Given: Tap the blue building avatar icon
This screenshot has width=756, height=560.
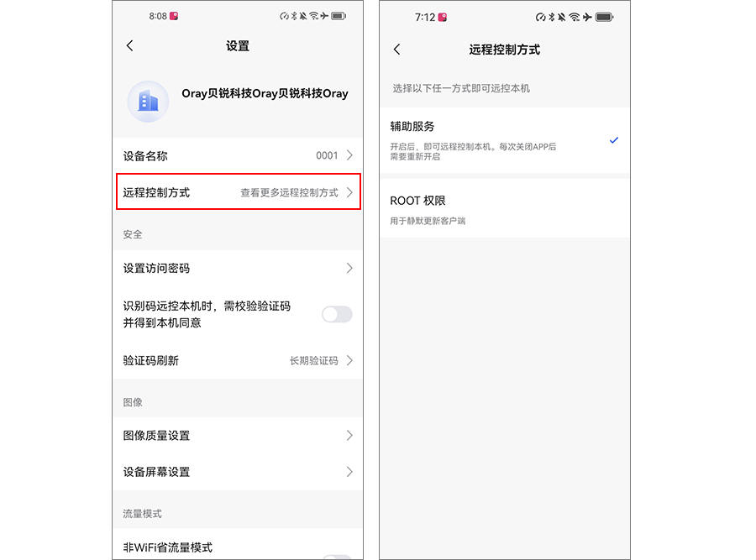Looking at the screenshot, I should click(148, 102).
